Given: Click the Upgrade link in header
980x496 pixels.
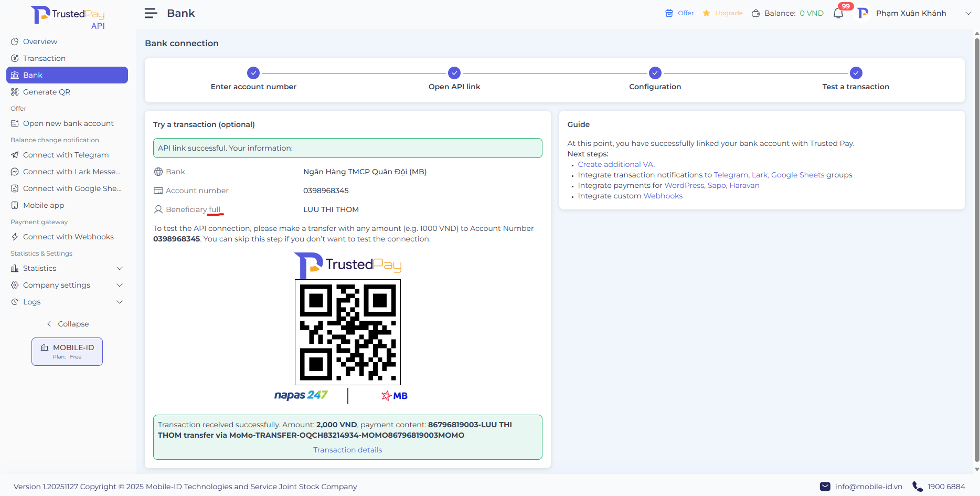Looking at the screenshot, I should coord(729,13).
